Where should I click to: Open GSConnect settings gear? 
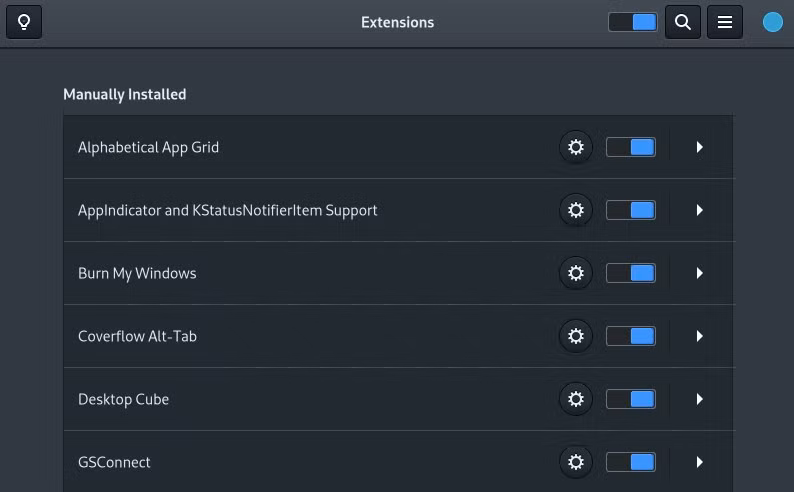tap(576, 462)
